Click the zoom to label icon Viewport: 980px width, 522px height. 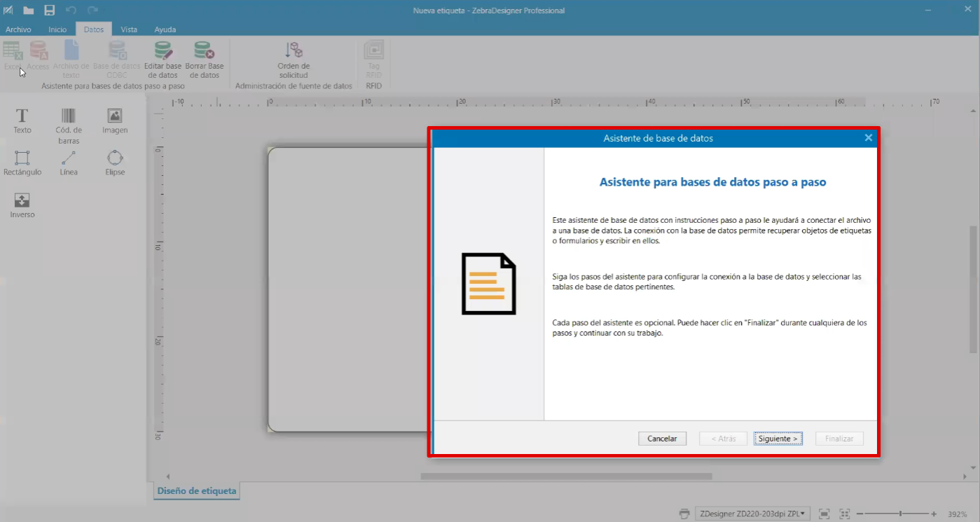click(824, 514)
